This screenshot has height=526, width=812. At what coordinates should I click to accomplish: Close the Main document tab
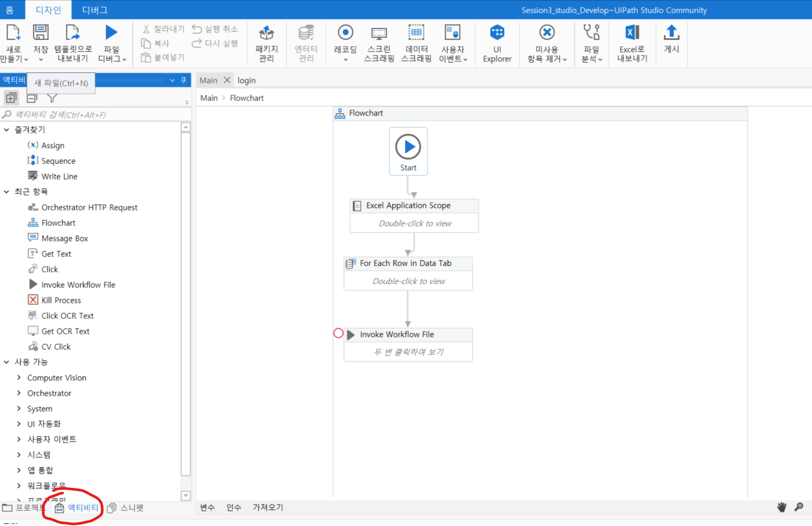point(227,80)
